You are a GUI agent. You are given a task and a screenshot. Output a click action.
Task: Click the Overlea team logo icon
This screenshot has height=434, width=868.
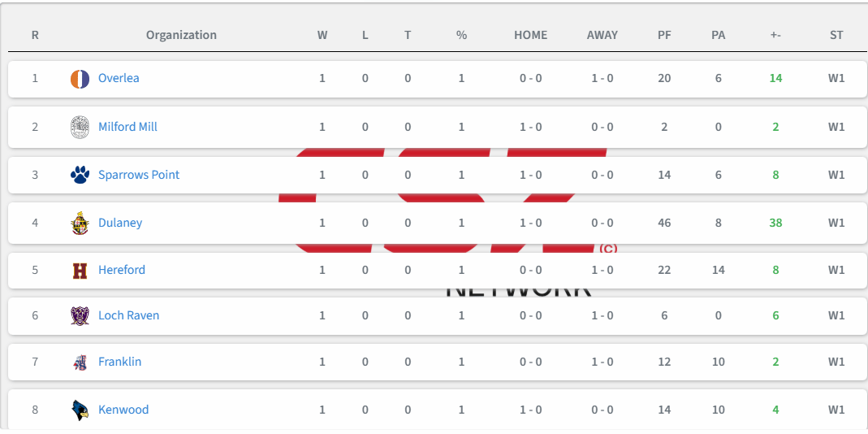click(80, 79)
